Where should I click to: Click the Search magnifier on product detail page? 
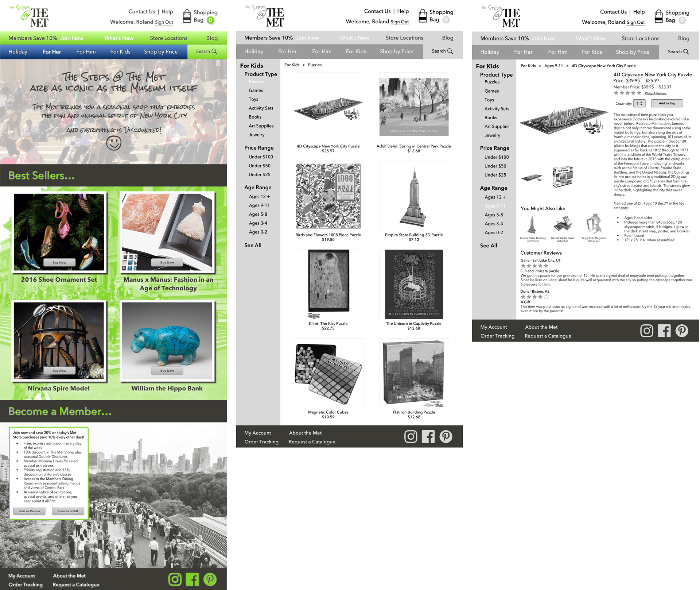[x=686, y=52]
